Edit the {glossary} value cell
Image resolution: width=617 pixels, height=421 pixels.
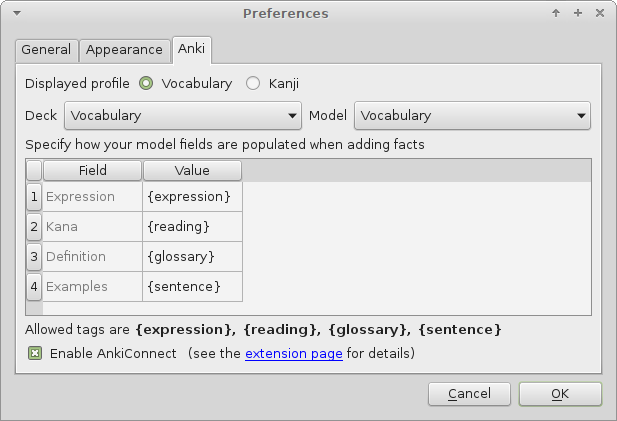[x=192, y=257]
